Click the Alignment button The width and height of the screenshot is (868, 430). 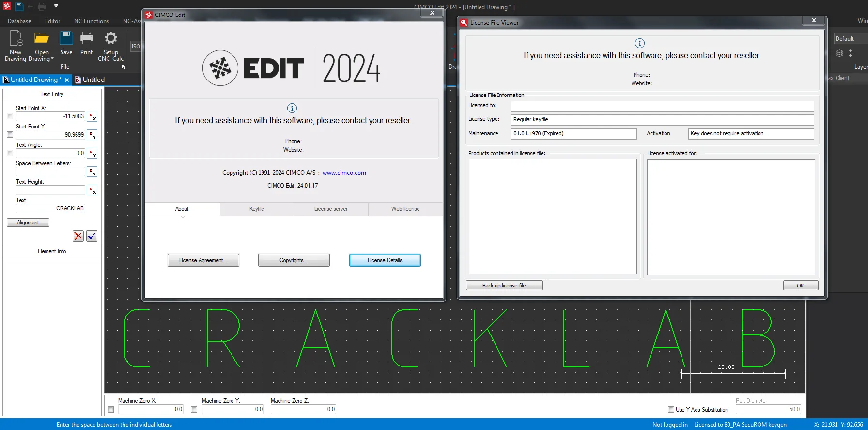click(28, 223)
